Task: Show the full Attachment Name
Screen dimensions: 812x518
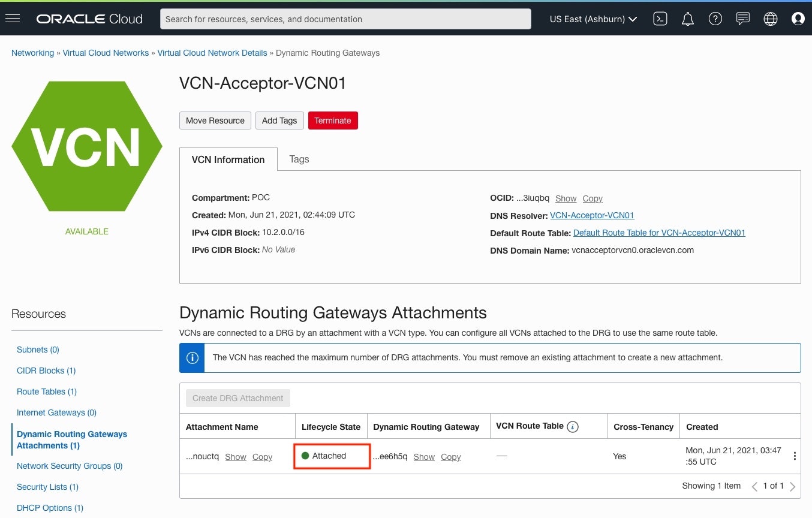Action: tap(236, 457)
